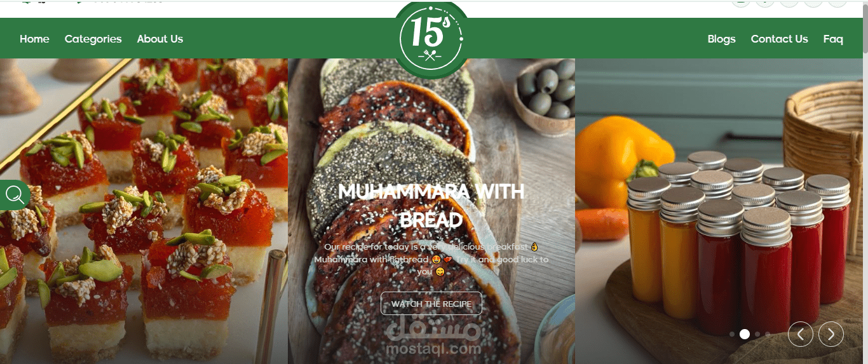Open the Contact Us page

tap(780, 39)
